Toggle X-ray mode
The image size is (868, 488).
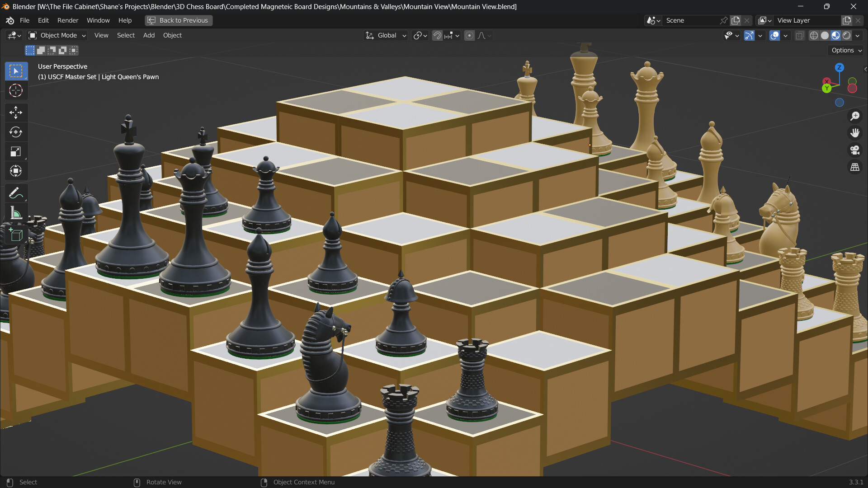click(x=800, y=35)
